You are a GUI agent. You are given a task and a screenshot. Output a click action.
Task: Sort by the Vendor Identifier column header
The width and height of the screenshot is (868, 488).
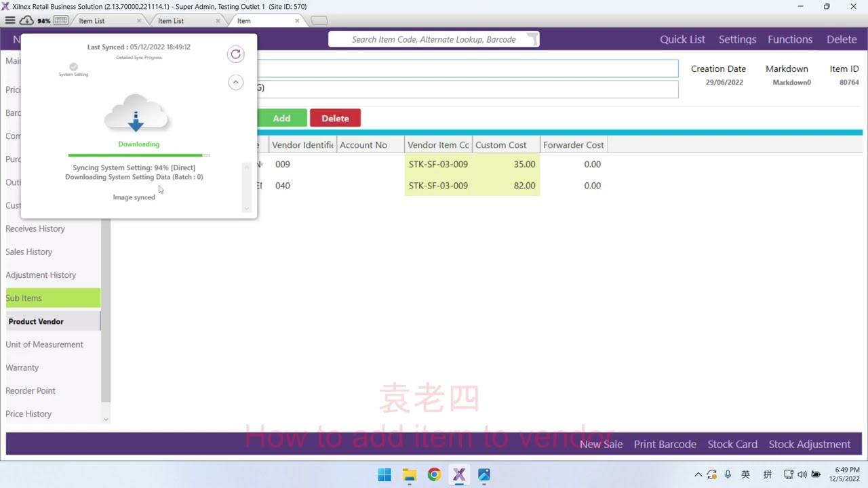click(x=302, y=145)
